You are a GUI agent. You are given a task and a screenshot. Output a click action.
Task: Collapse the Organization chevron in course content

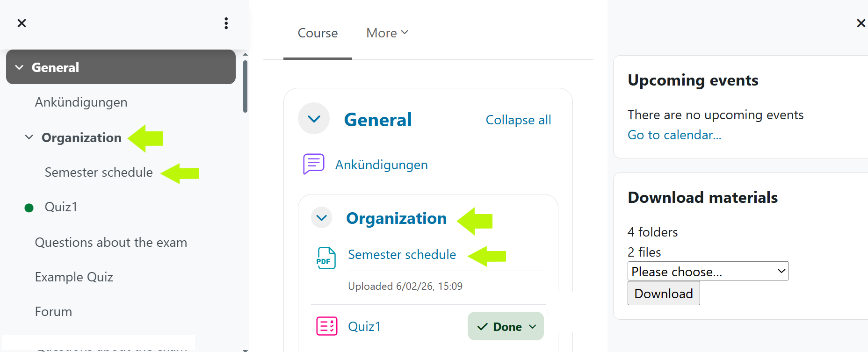[x=321, y=217]
